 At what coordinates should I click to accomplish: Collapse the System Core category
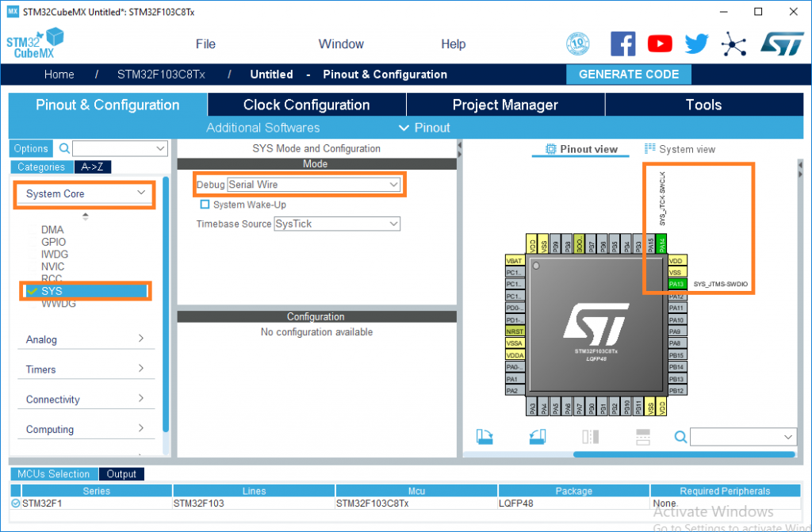(86, 193)
